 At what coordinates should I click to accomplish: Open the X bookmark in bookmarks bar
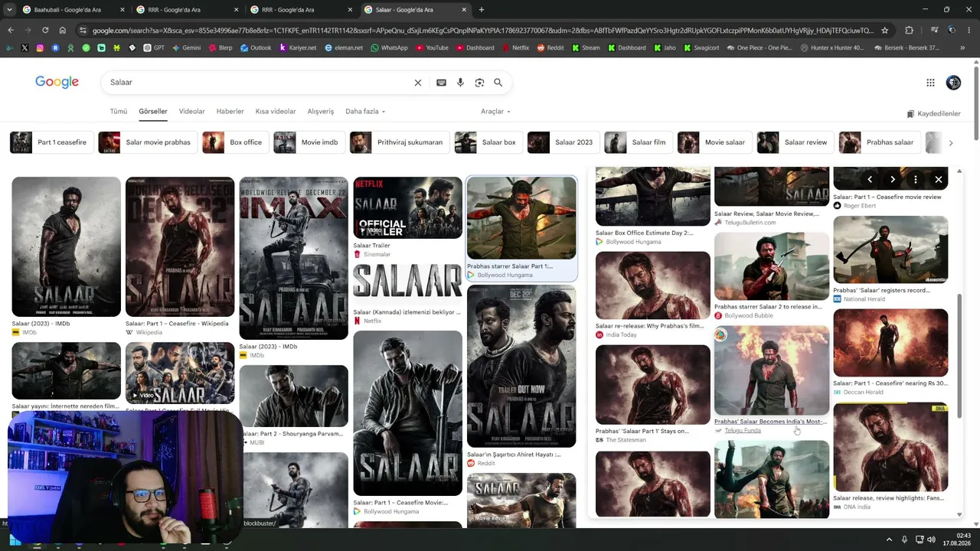(x=24, y=47)
